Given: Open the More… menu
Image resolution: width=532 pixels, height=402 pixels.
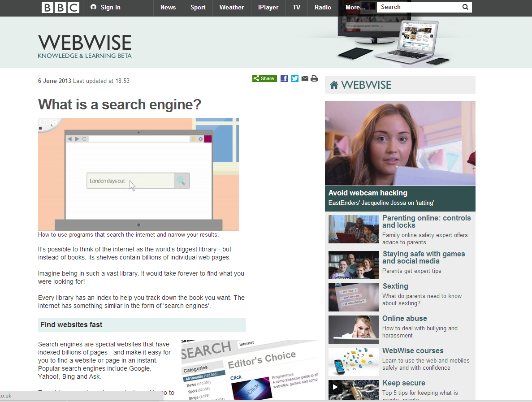Looking at the screenshot, I should tap(355, 8).
